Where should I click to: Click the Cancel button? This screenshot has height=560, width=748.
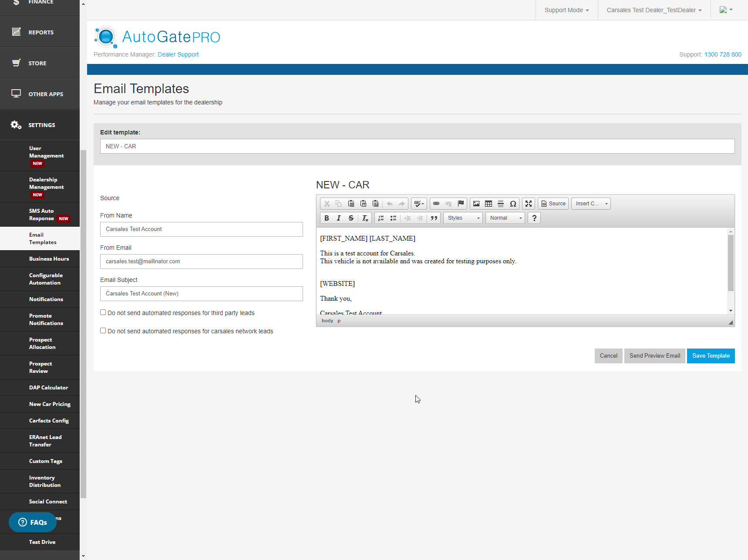coord(609,356)
